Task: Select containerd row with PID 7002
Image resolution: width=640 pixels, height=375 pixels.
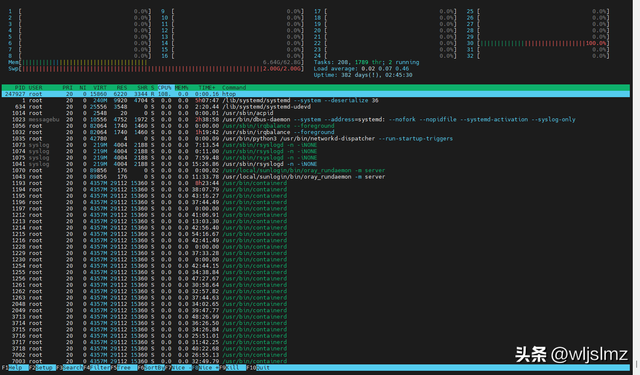Action: click(316, 355)
